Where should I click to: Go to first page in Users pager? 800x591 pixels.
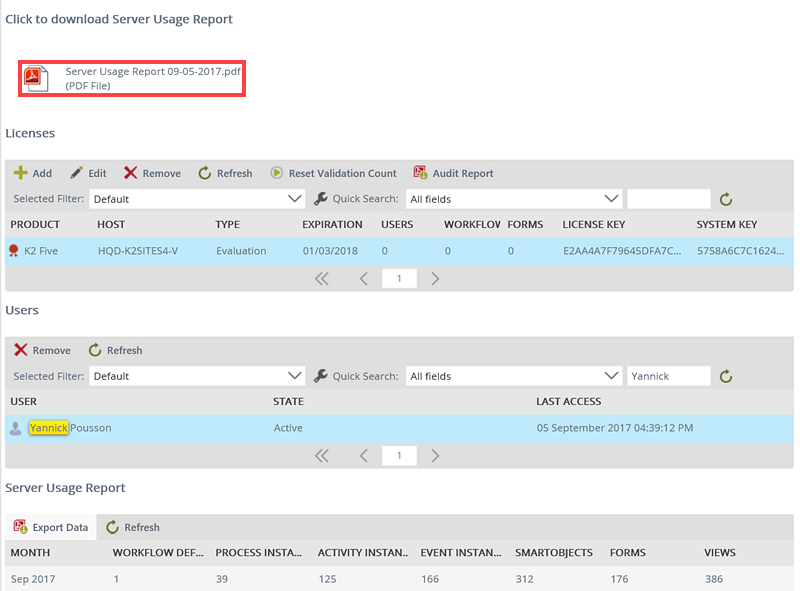322,456
